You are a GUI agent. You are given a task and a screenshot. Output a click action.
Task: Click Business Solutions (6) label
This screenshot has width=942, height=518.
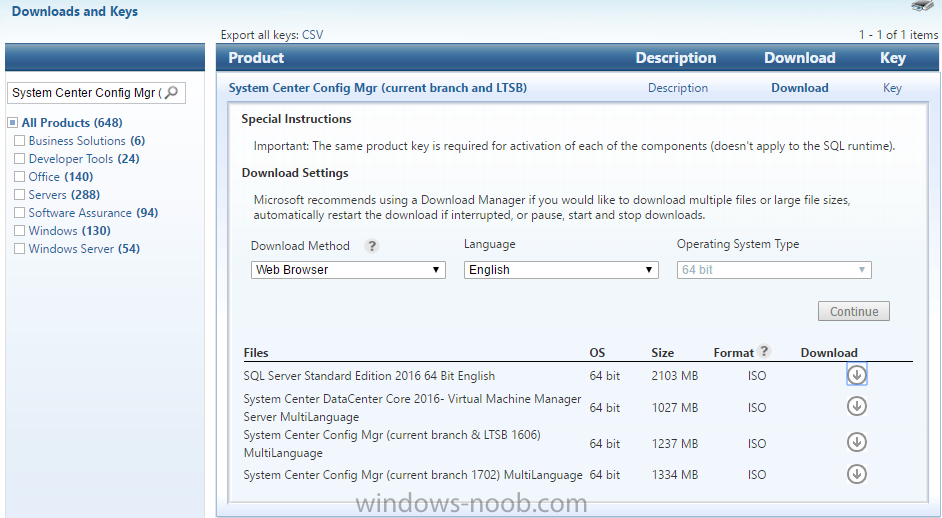[87, 141]
